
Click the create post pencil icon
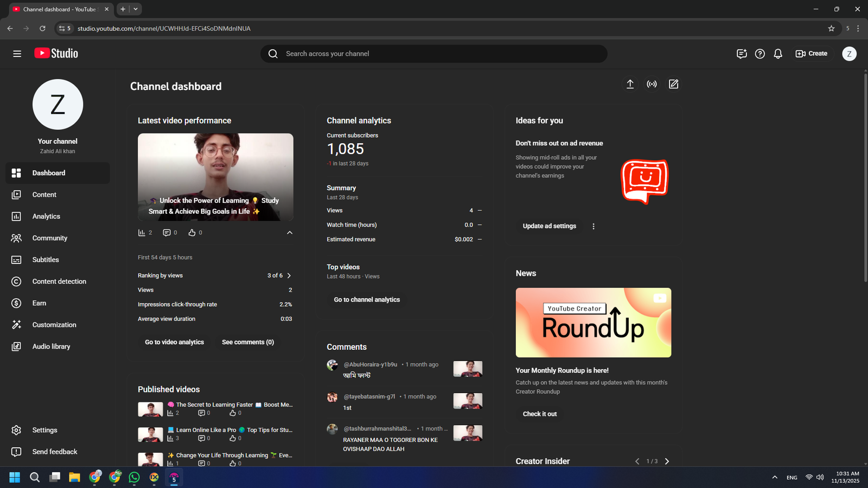673,84
